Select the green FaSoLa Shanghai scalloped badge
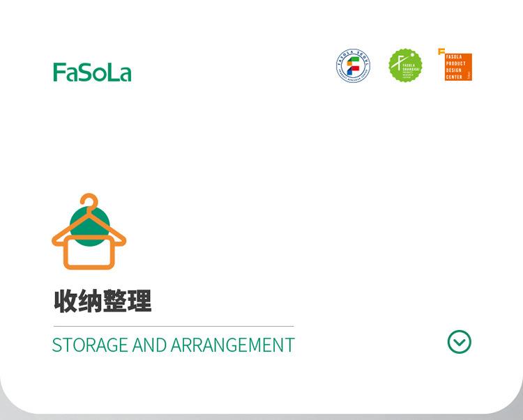 [x=405, y=65]
